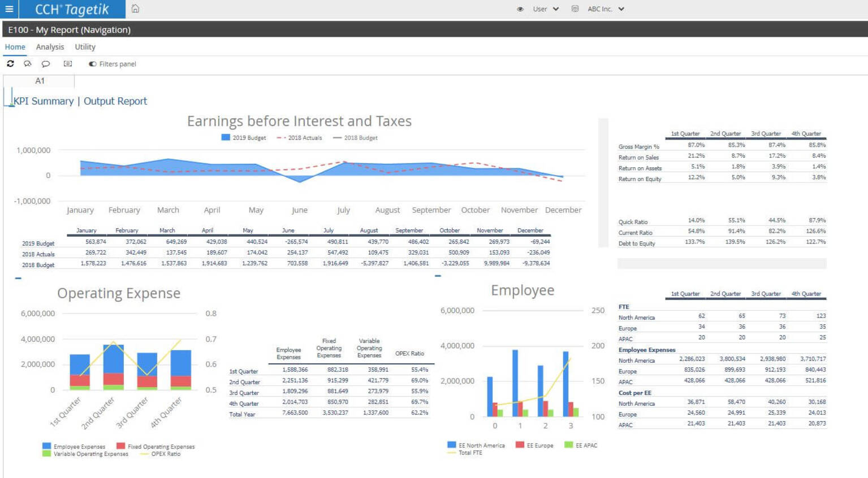Click the KPI Summary | Output Report title
This screenshot has width=868, height=478.
80,101
